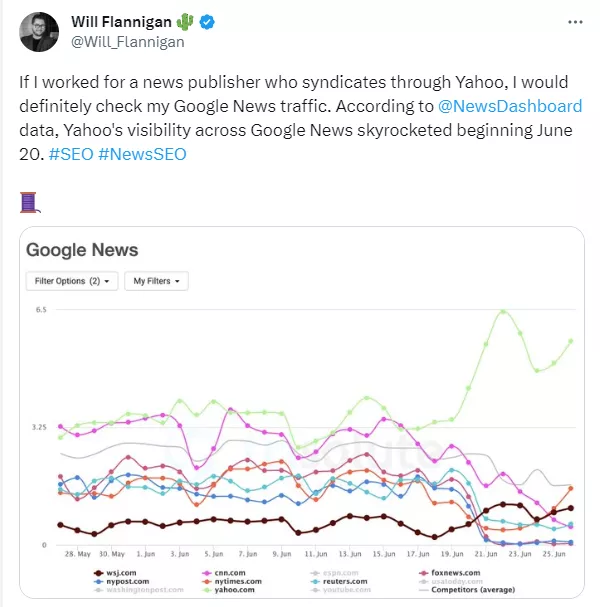Click the purple thread spool emoji
Viewport: 600px width, 607px height.
(30, 202)
